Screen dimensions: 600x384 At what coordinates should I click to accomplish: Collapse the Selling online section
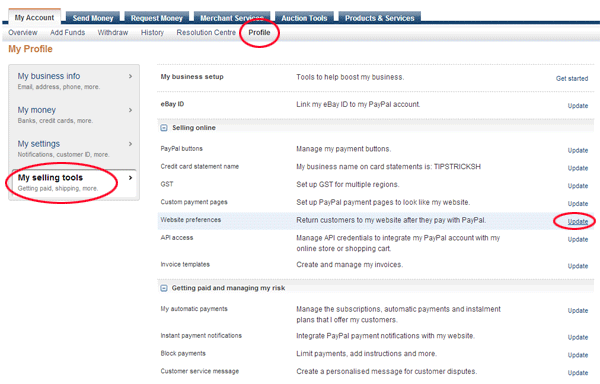click(x=164, y=128)
